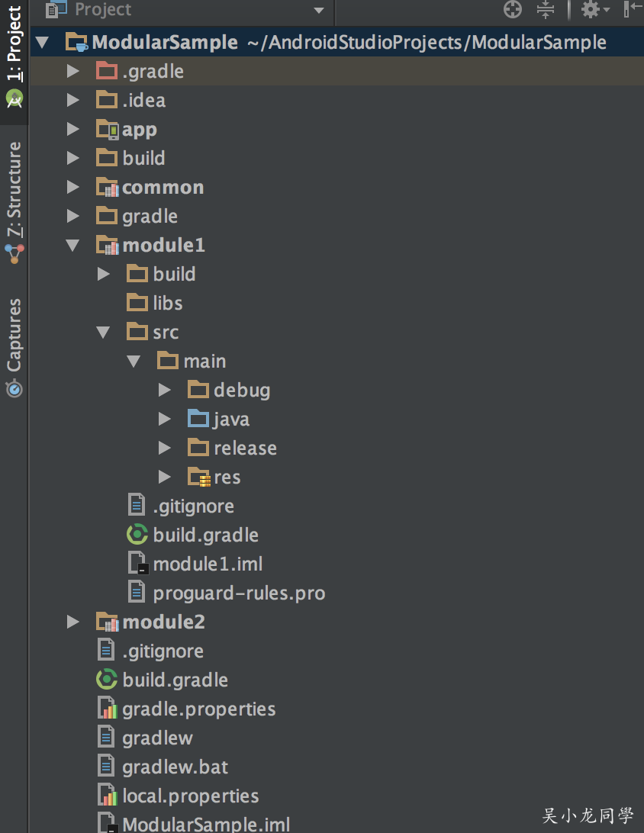Expand the res folder arrow
Image resolution: width=644 pixels, height=833 pixels.
coord(165,477)
